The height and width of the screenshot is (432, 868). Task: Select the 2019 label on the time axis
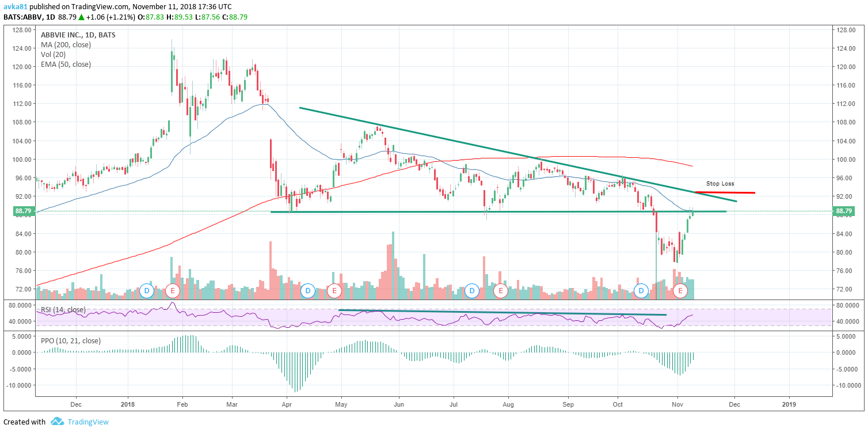coord(790,404)
